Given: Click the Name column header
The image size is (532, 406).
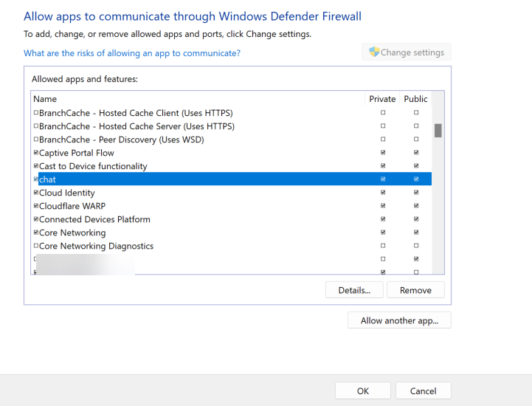Looking at the screenshot, I should (198, 99).
